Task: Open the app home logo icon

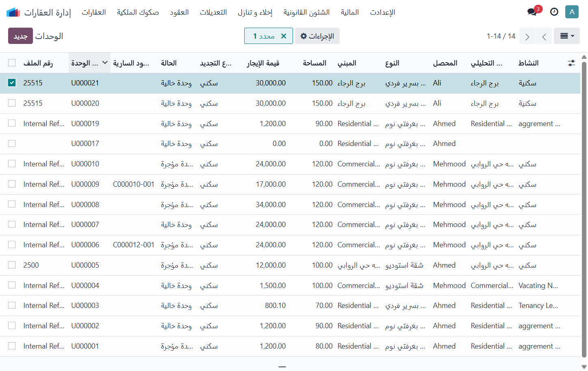Action: (x=13, y=12)
